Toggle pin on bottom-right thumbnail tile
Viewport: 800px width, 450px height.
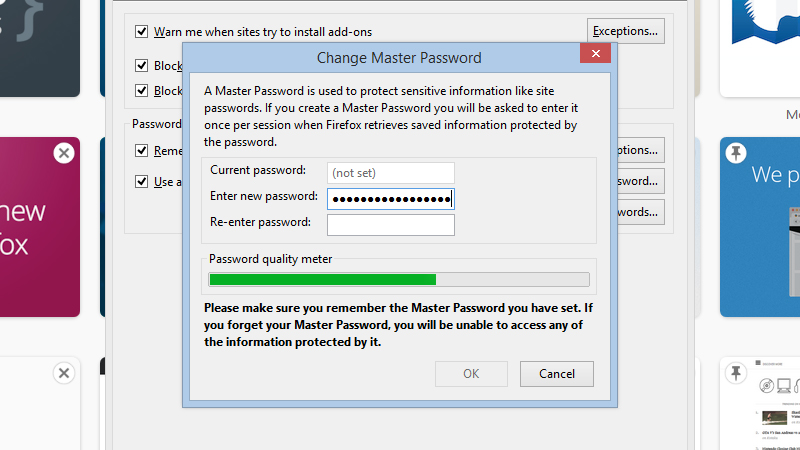pyautogui.click(x=736, y=373)
